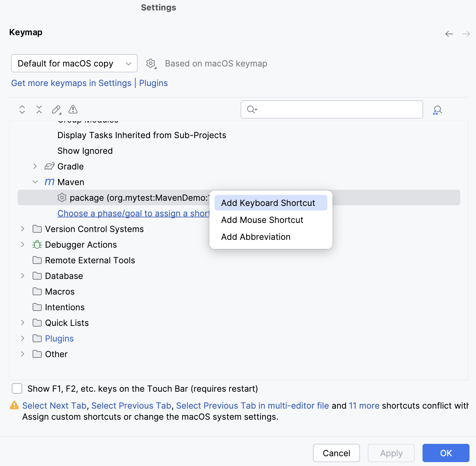Select Add Mouse Shortcut from menu

point(262,220)
